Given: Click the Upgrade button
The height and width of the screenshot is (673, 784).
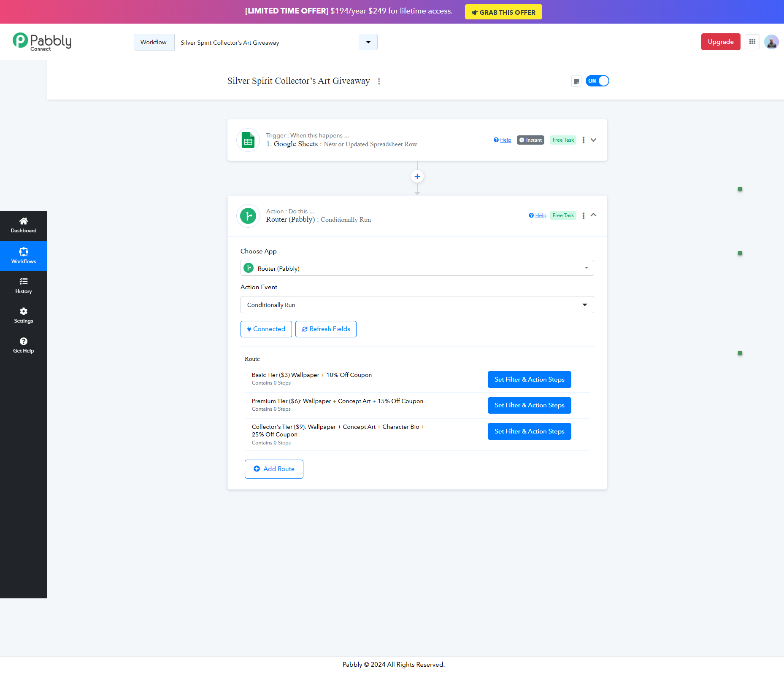Looking at the screenshot, I should pos(721,42).
